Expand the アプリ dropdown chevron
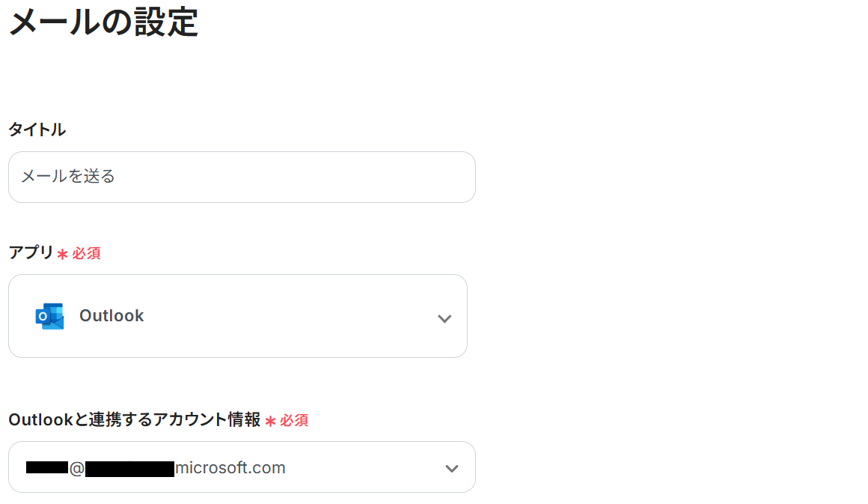The width and height of the screenshot is (868, 504). coord(444,318)
